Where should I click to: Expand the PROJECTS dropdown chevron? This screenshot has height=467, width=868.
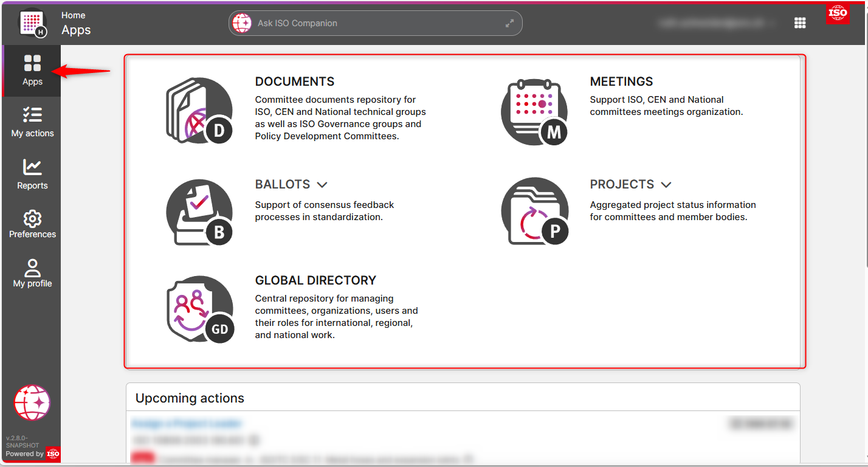coord(666,184)
